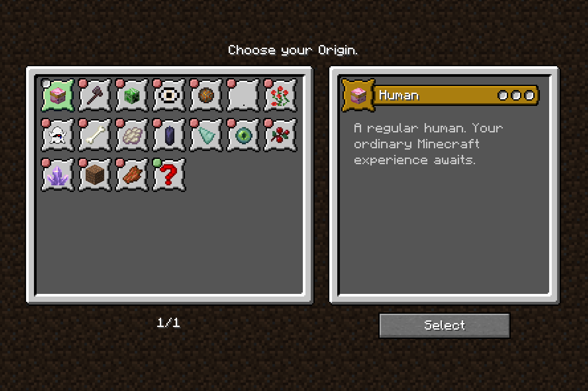Pick the purple amethyst cluster origin
The height and width of the screenshot is (391, 588).
click(x=58, y=175)
